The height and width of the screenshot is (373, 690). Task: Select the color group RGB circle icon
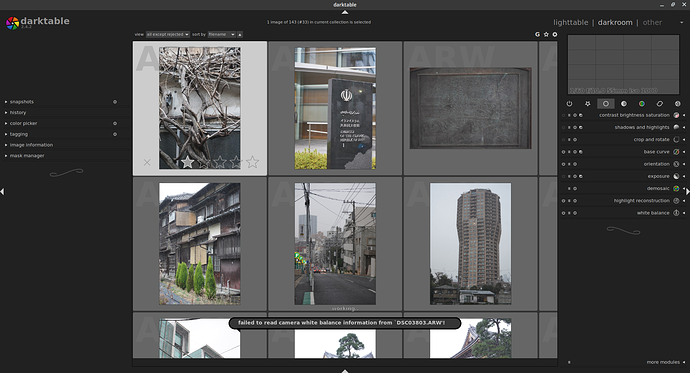point(642,104)
